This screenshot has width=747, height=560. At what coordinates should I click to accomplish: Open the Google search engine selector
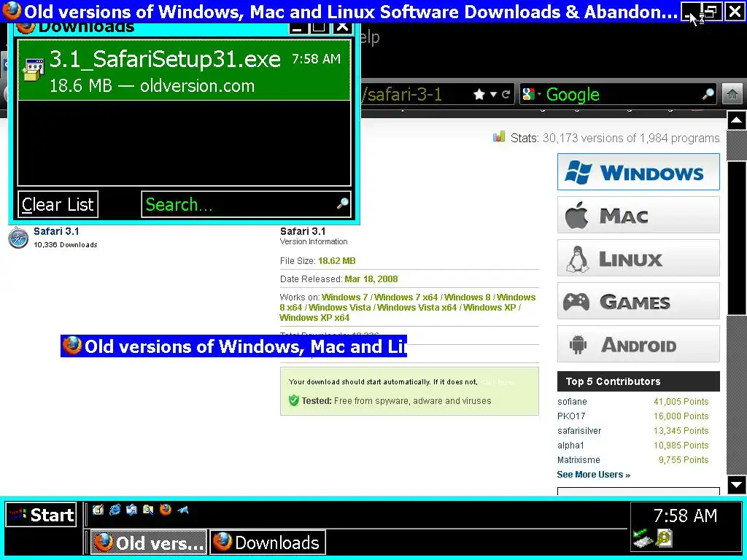(531, 94)
